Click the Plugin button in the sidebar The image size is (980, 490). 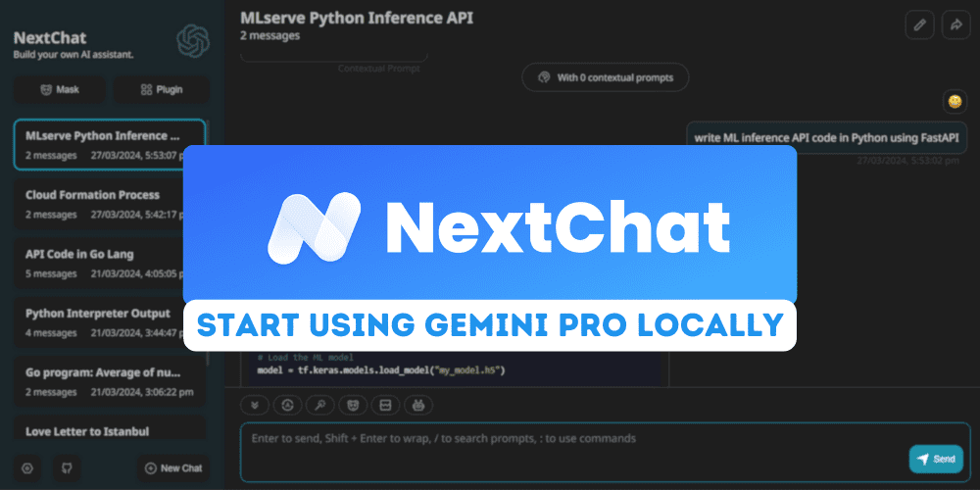tap(161, 89)
